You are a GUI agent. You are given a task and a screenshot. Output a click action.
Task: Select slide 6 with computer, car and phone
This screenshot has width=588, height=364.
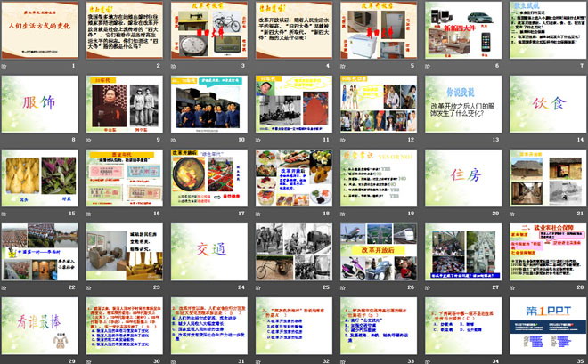pyautogui.click(x=463, y=30)
